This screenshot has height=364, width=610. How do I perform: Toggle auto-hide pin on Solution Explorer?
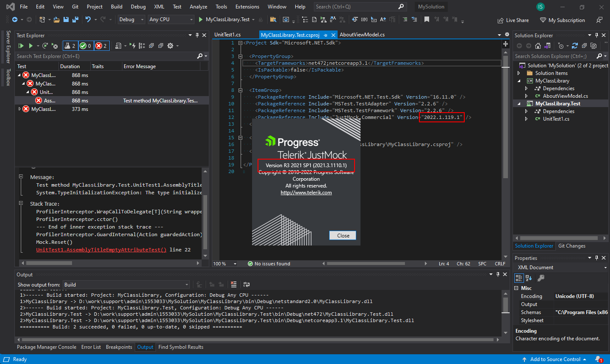point(596,35)
